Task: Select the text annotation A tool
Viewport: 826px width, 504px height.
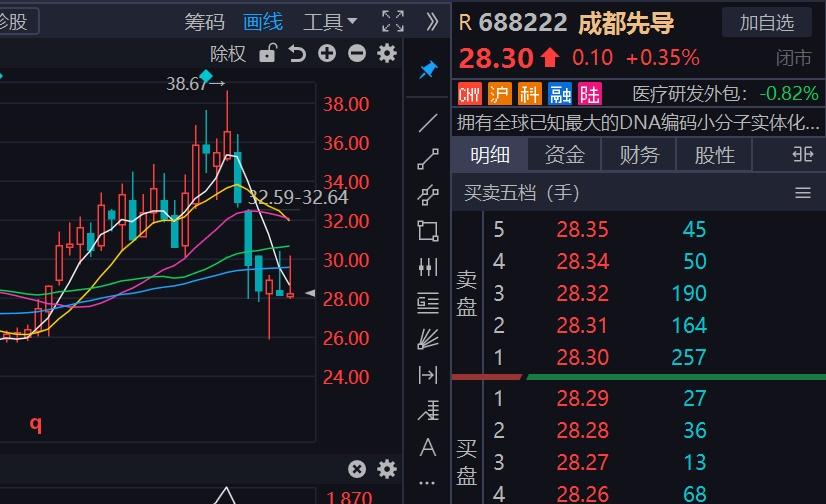Action: (428, 447)
